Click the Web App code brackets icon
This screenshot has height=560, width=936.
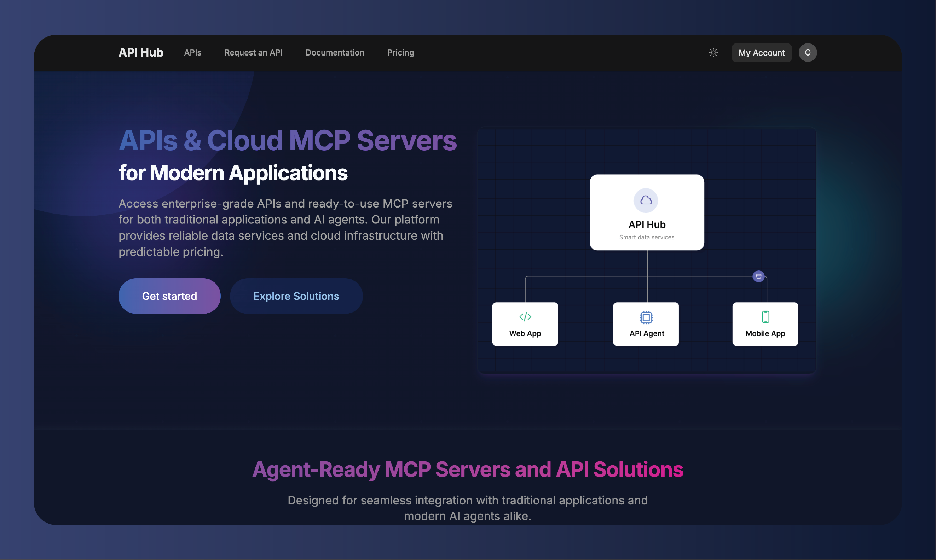coord(525,317)
